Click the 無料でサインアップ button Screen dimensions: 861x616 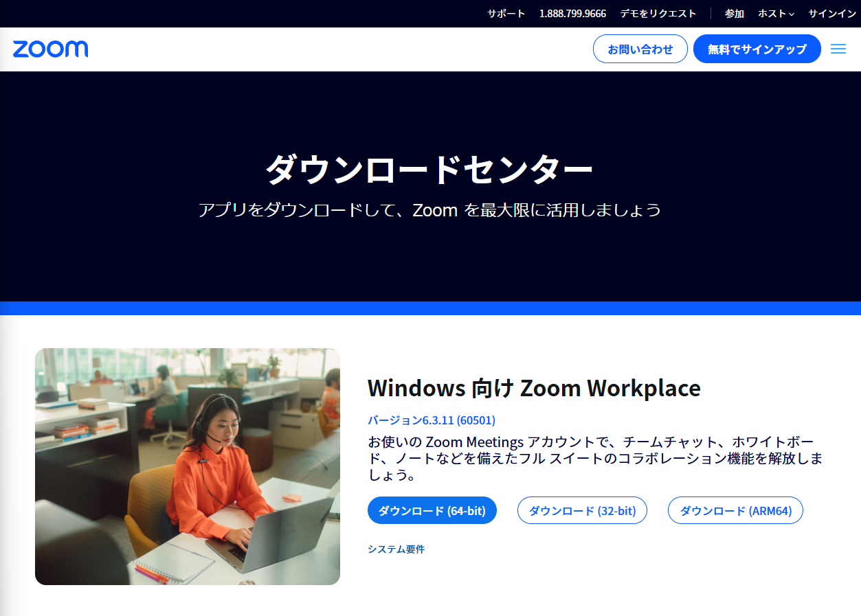point(757,49)
